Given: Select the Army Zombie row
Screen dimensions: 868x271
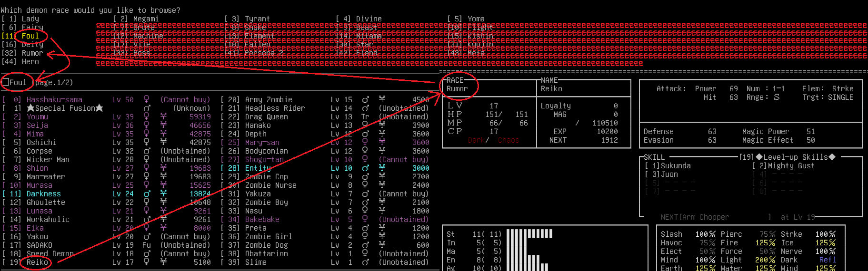Looking at the screenshot, I should pos(325,100).
